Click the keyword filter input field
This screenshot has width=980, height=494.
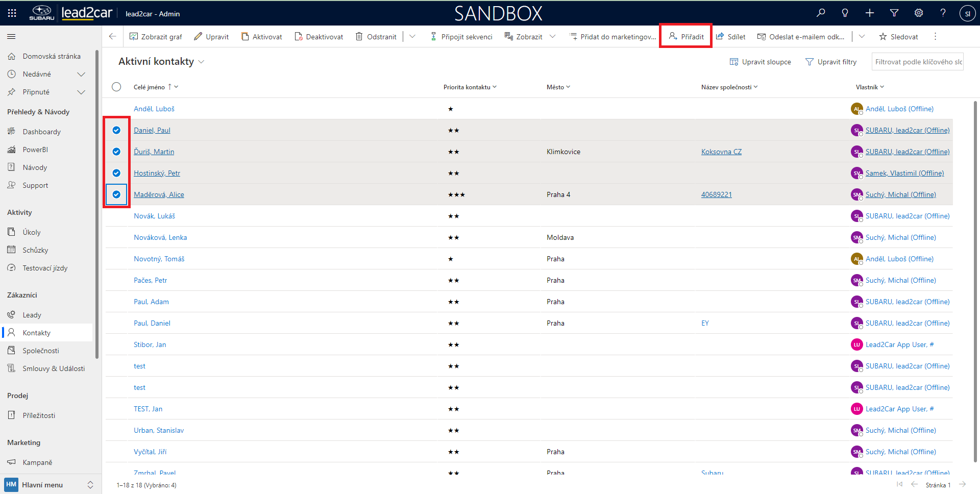(x=917, y=62)
